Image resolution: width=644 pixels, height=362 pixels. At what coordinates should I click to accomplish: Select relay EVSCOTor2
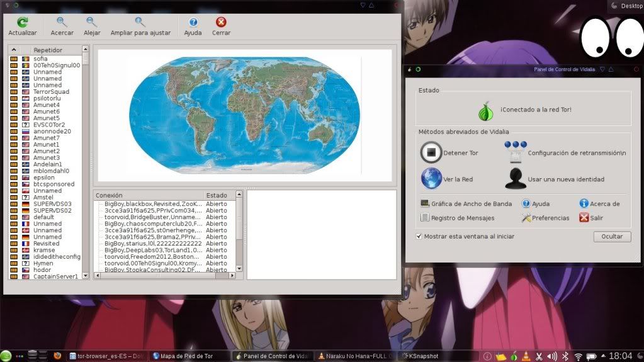pos(49,125)
